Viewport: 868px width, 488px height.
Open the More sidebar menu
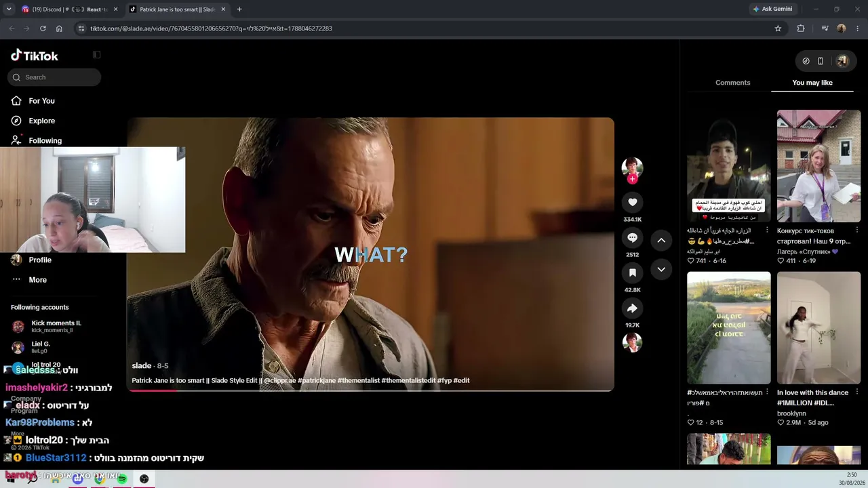coord(38,280)
